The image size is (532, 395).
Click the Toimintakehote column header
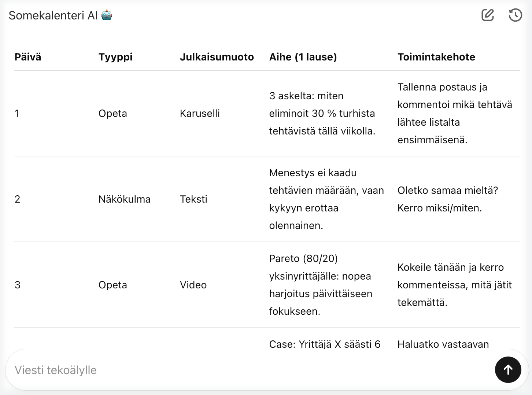[436, 57]
